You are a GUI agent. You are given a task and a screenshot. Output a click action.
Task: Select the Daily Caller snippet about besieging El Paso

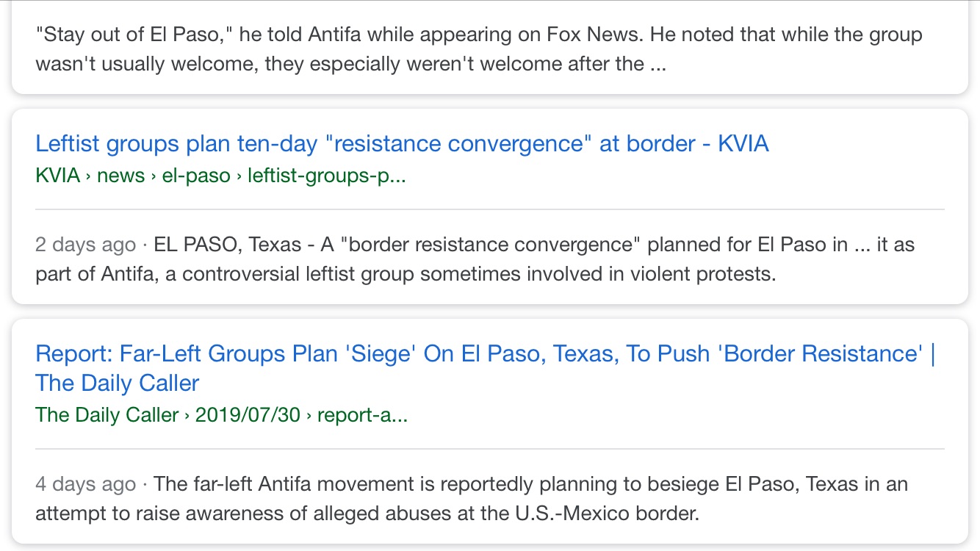(x=472, y=498)
